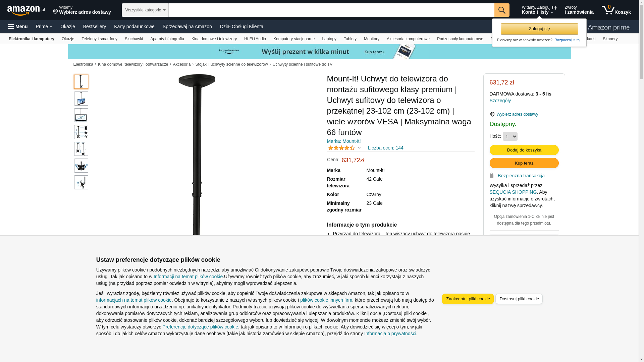This screenshot has height=362, width=644.
Task: Click the magnifier search button
Action: coord(502,10)
